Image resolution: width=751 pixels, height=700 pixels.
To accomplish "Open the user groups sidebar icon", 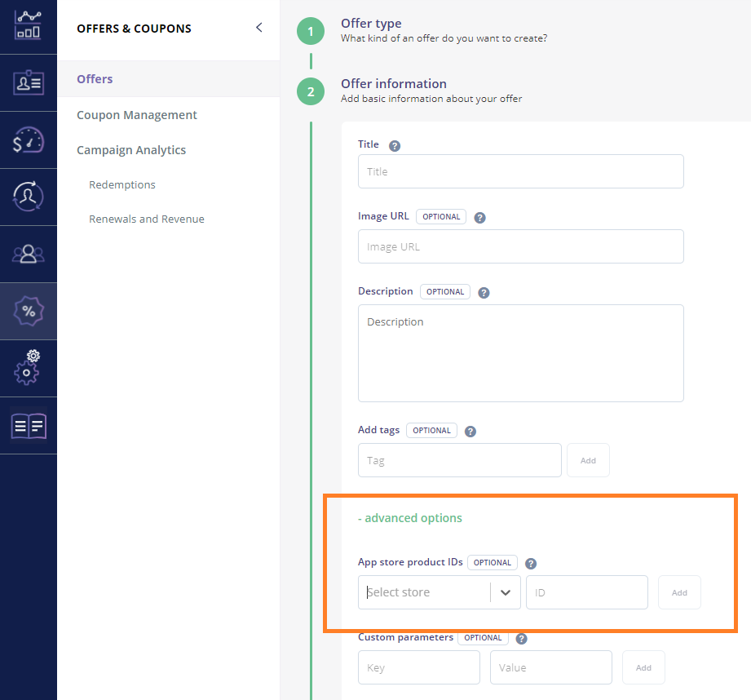I will coord(29,254).
